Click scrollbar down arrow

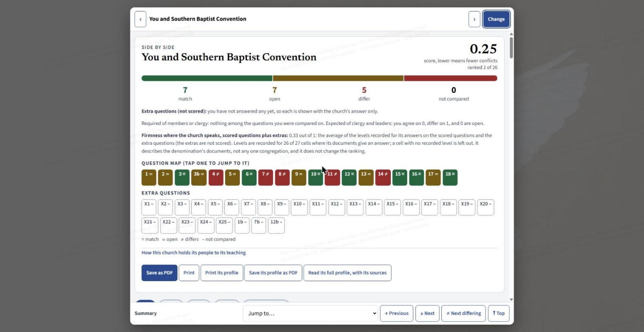511,300
